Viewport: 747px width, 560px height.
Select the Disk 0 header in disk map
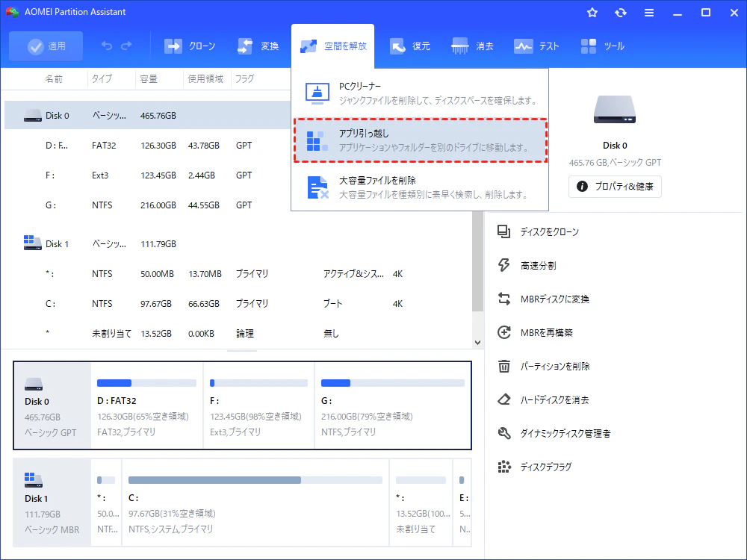tap(52, 405)
